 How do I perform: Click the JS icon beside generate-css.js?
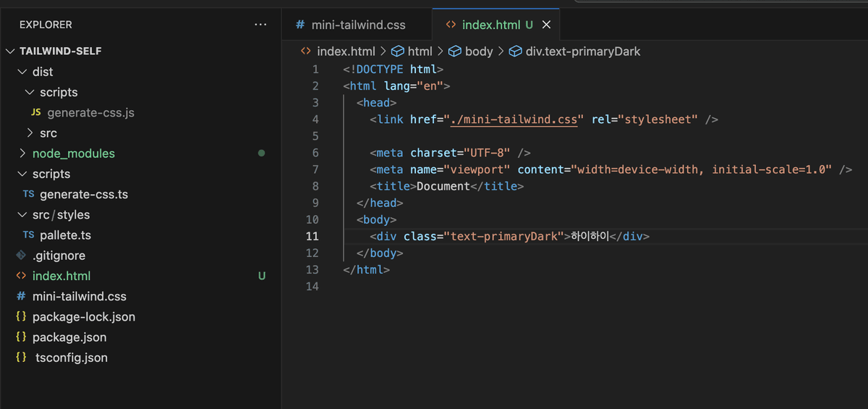[x=35, y=113]
